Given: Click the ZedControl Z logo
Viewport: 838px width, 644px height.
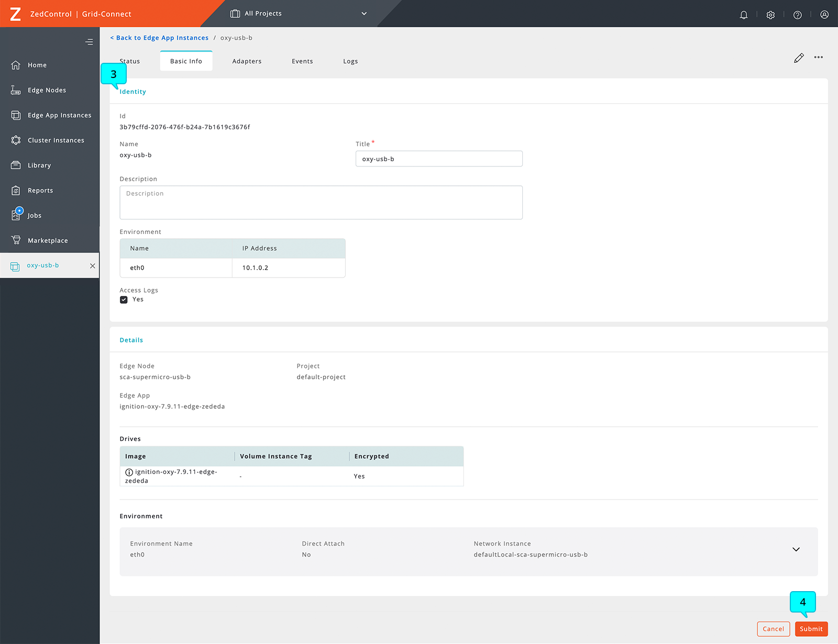Looking at the screenshot, I should pyautogui.click(x=16, y=14).
